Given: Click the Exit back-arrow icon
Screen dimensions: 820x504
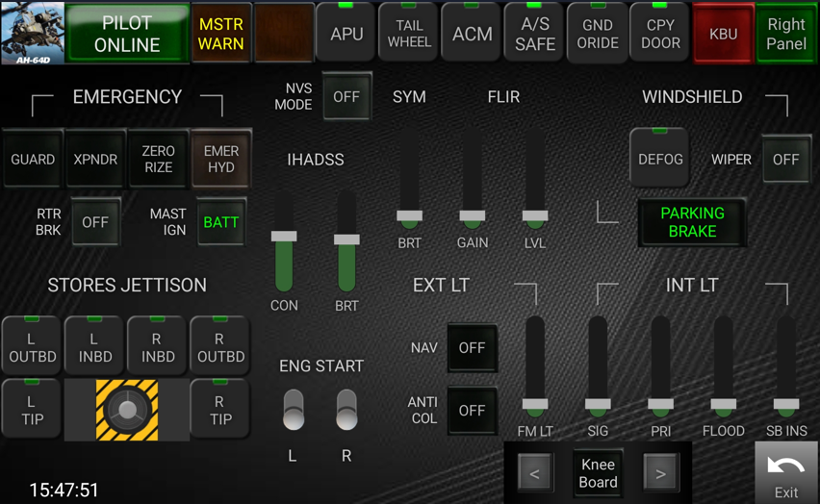Looking at the screenshot, I should [786, 467].
